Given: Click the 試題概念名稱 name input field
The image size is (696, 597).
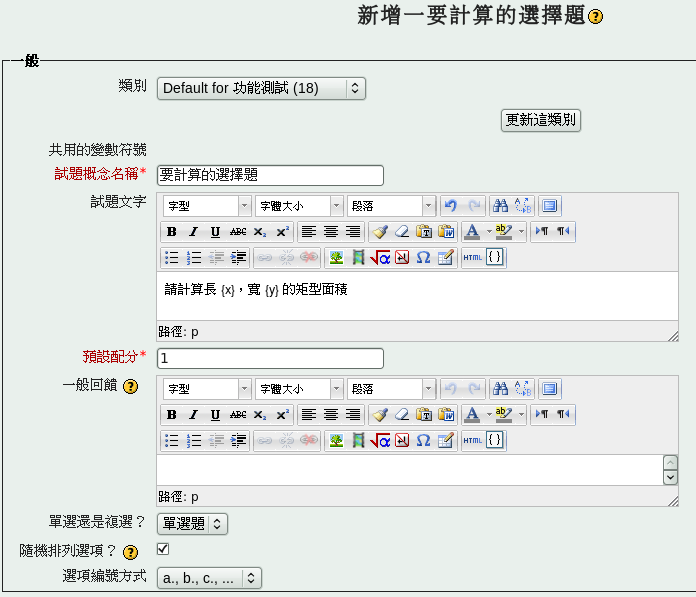Looking at the screenshot, I should (270, 176).
